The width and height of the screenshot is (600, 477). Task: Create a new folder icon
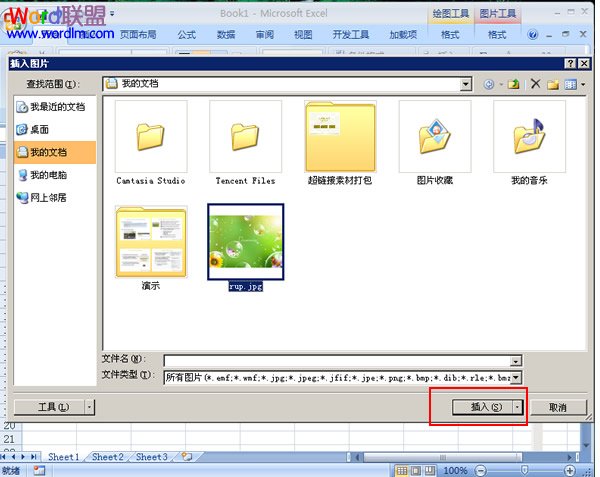pyautogui.click(x=553, y=84)
